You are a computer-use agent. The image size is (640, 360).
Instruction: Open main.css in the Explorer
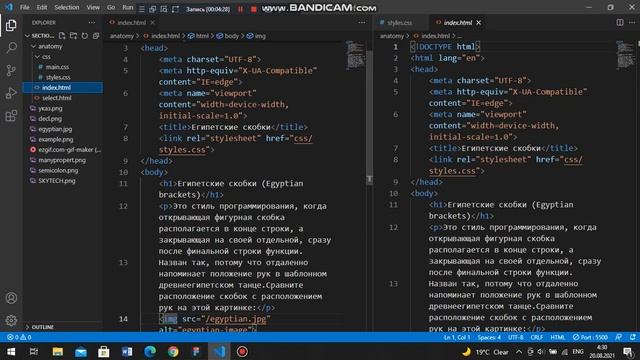pos(57,67)
